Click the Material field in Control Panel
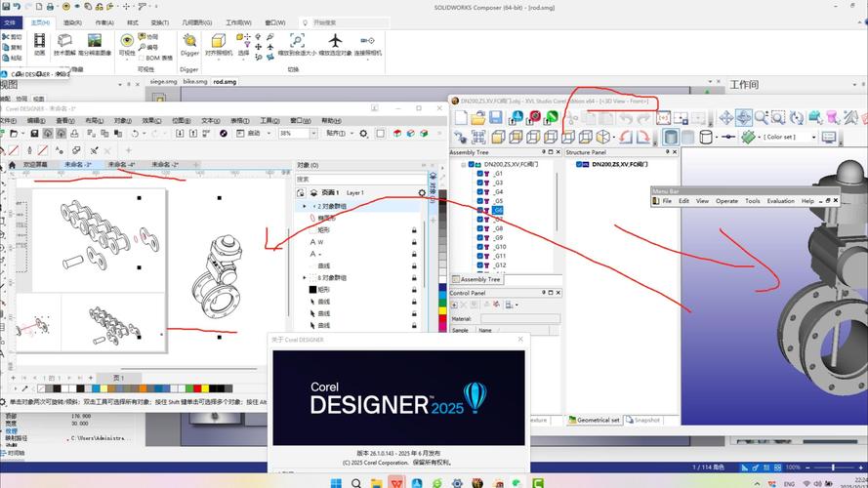 tap(520, 319)
